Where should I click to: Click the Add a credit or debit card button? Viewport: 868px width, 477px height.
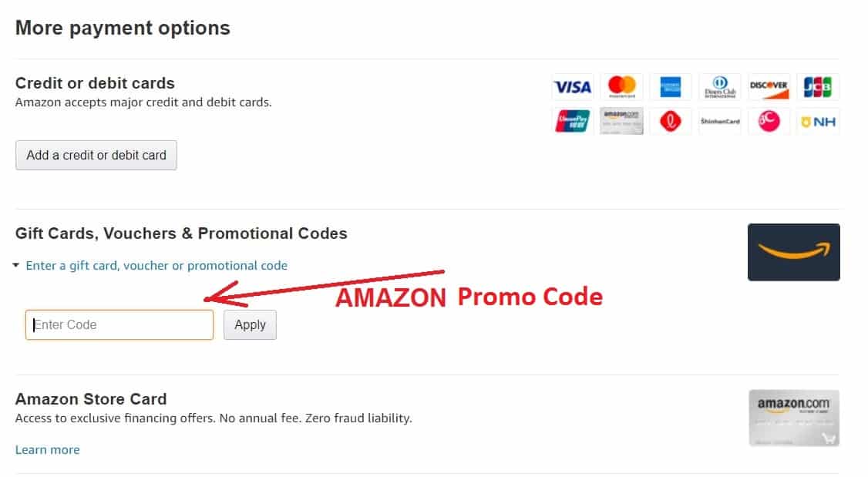pos(96,155)
